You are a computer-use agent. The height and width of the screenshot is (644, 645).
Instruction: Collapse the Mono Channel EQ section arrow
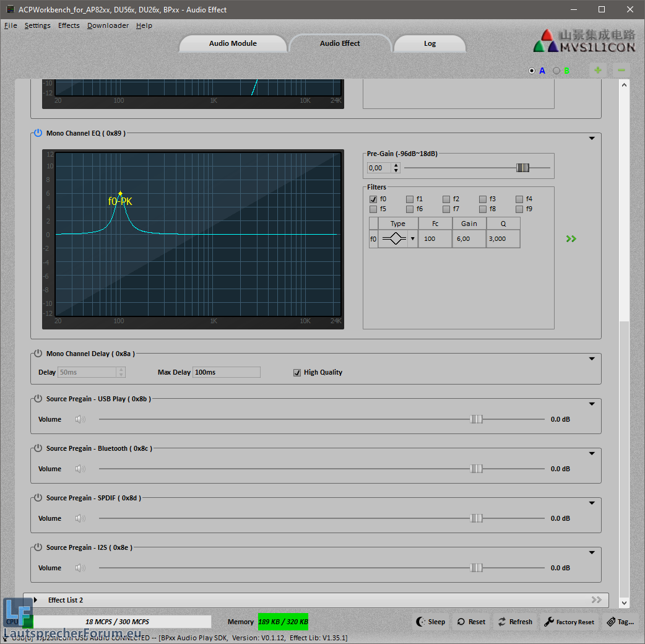click(x=592, y=139)
